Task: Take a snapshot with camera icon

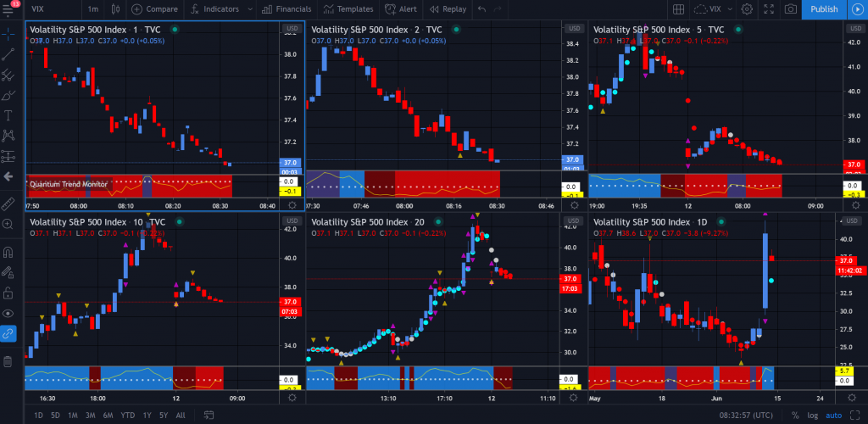Action: tap(791, 8)
